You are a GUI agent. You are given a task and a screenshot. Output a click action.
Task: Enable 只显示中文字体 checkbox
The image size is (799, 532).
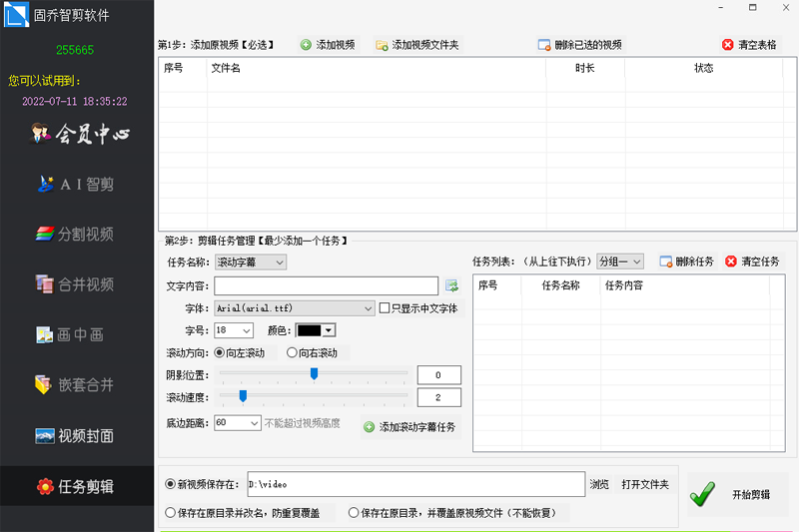point(385,308)
